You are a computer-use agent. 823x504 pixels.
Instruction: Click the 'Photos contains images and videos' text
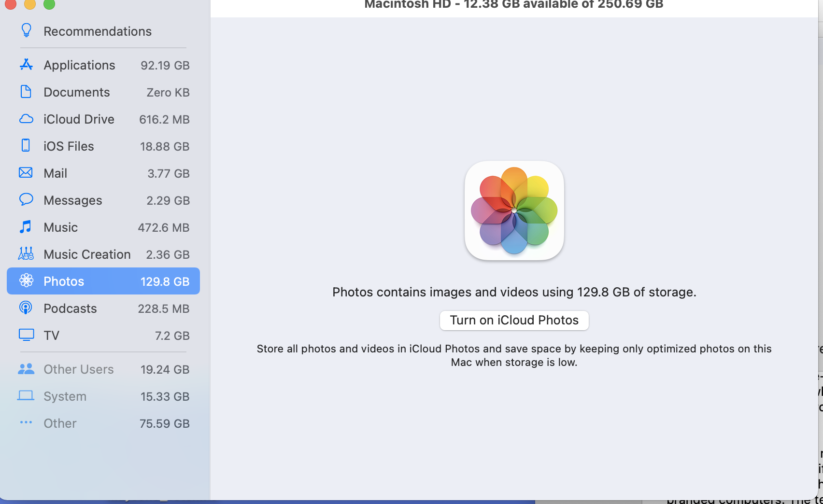coord(514,292)
